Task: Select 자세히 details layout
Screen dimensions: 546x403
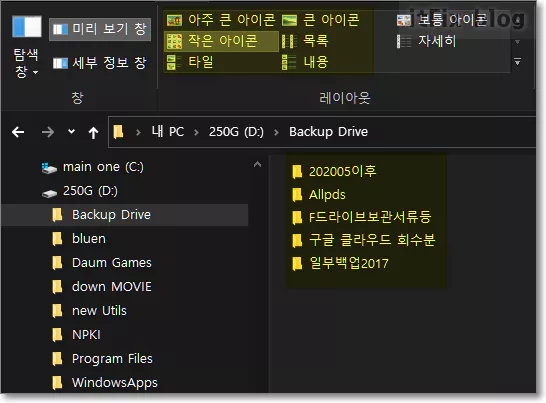Action: tap(426, 41)
